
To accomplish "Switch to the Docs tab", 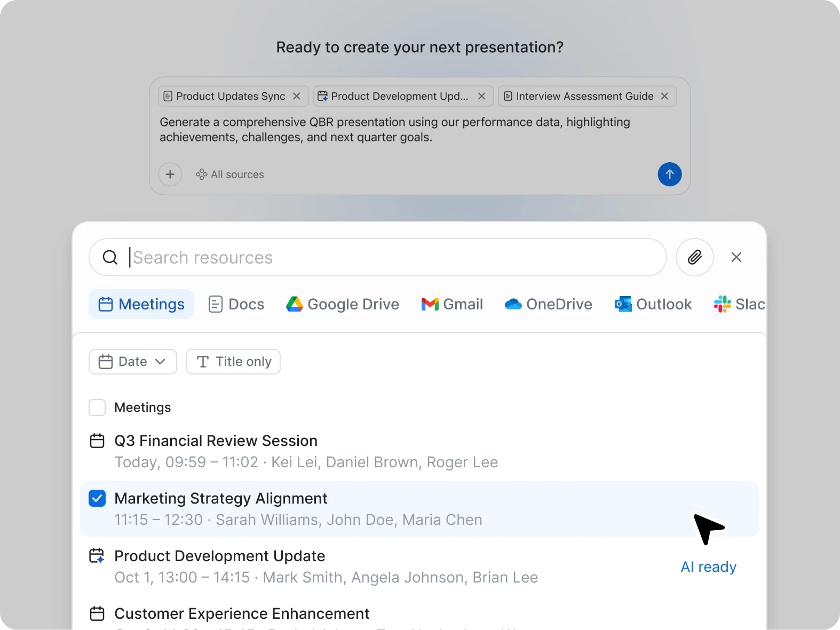I will tap(236, 304).
